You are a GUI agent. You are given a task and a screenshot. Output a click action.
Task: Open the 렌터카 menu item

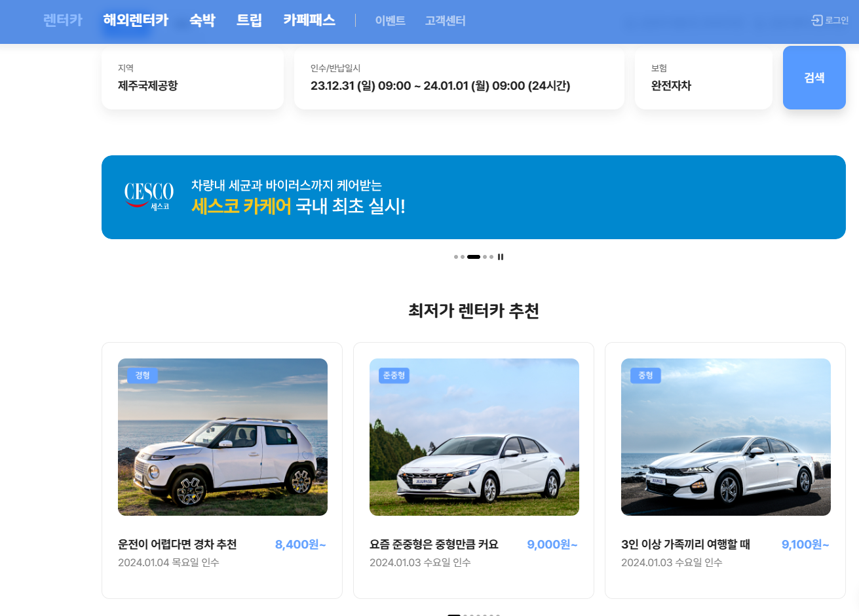tap(61, 20)
